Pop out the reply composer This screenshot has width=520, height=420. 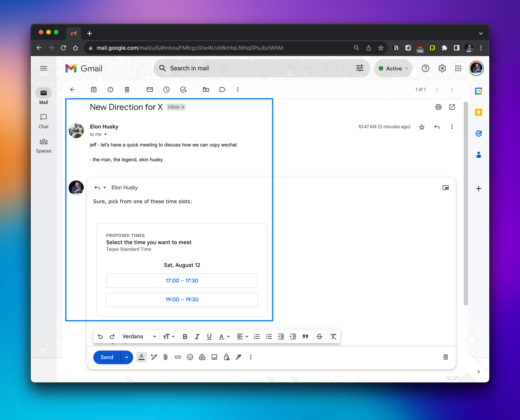click(446, 188)
